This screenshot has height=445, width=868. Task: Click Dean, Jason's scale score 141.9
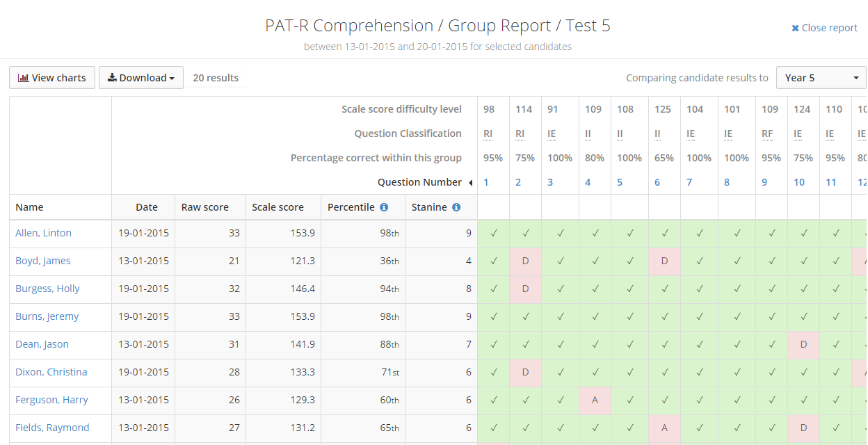coord(303,344)
